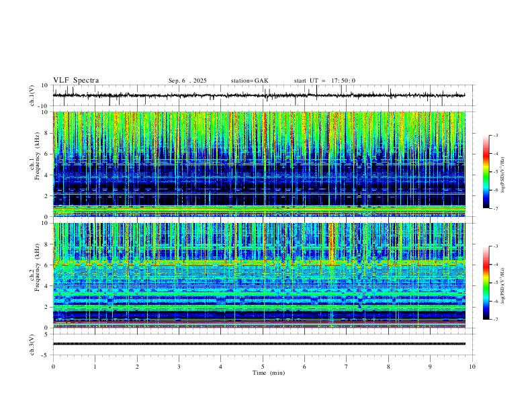532x411 pixels.
Task: Click the ch.1 voltage waveform trace
Action: pyautogui.click(x=259, y=95)
